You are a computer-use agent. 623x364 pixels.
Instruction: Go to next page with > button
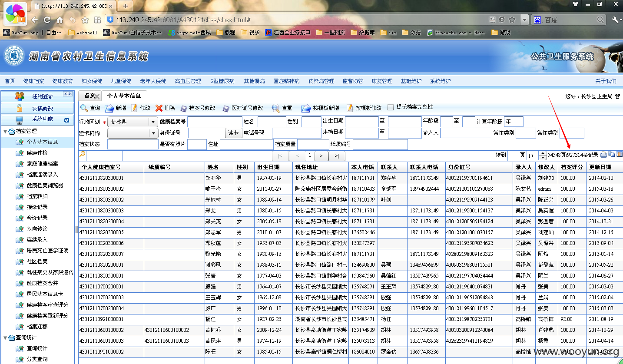tap(321, 156)
